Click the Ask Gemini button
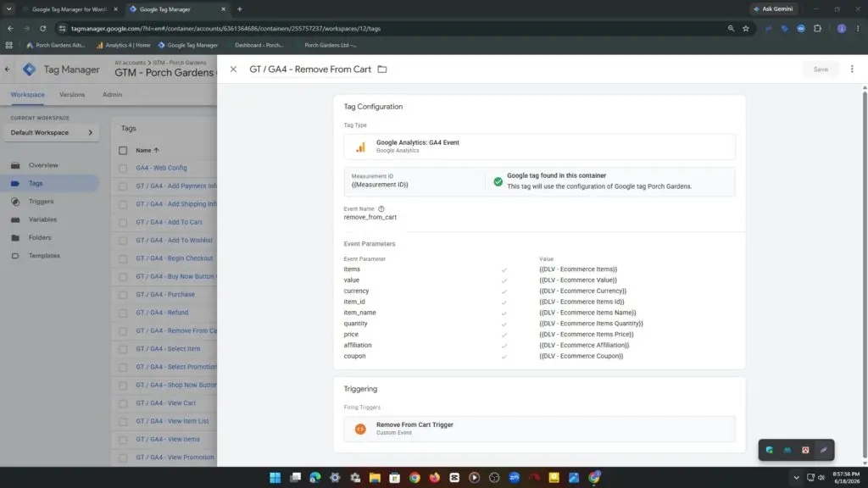The image size is (868, 488). pos(773,8)
